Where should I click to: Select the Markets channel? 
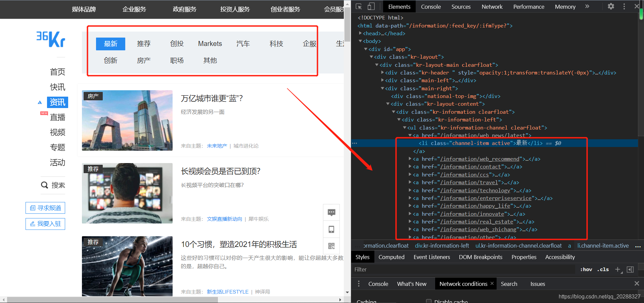(x=210, y=44)
